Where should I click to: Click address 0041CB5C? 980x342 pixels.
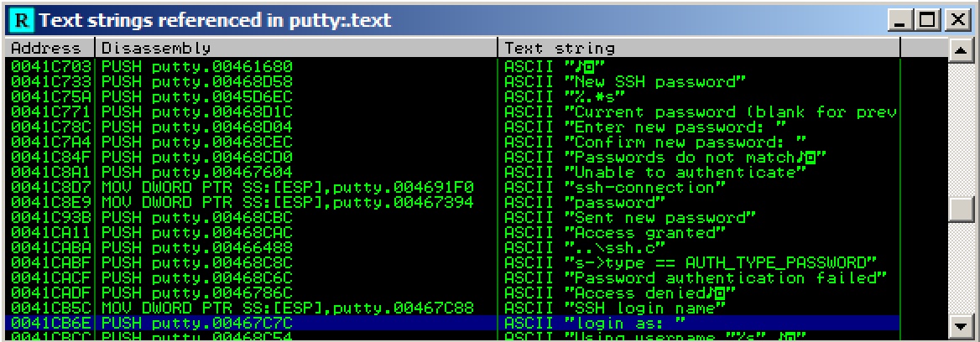point(51,308)
